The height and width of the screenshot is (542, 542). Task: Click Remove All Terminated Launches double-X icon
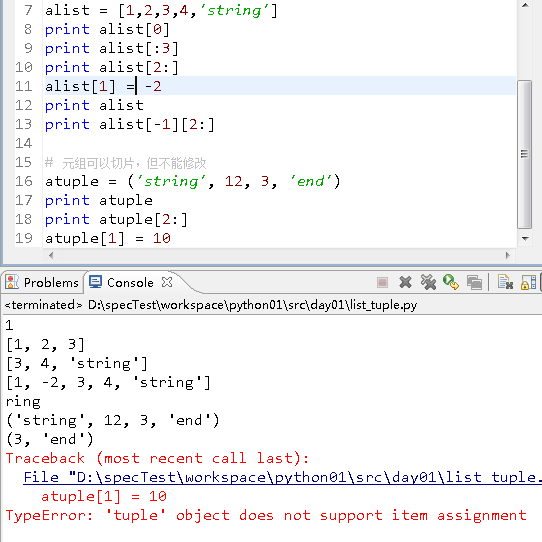pyautogui.click(x=429, y=282)
